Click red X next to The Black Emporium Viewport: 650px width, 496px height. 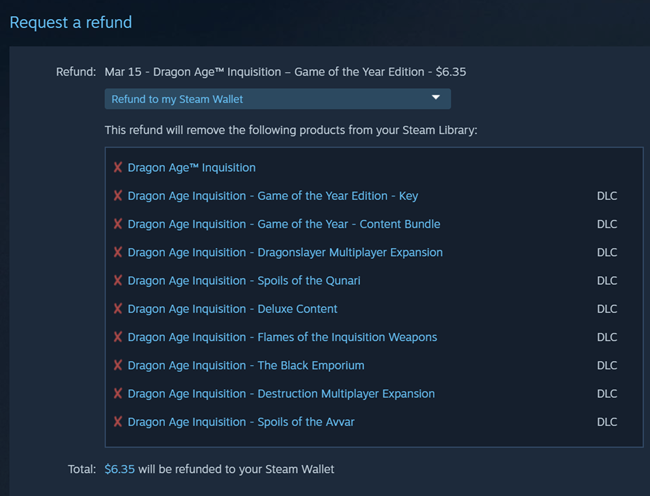coord(118,365)
